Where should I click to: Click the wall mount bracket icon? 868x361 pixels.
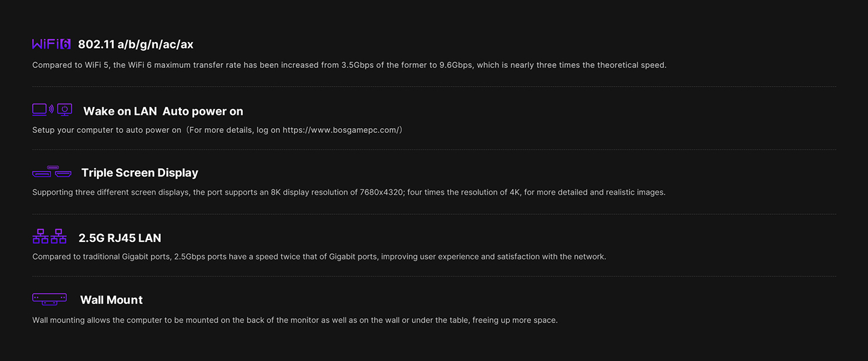pyautogui.click(x=49, y=298)
